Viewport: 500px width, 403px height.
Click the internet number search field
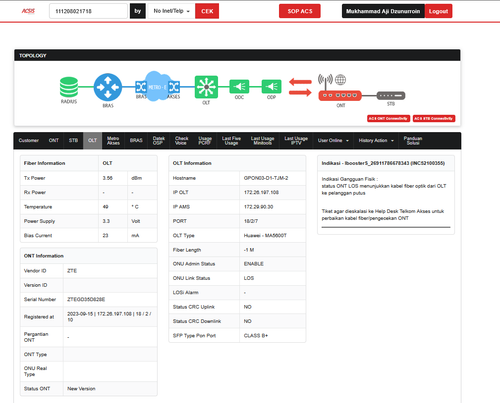[88, 11]
